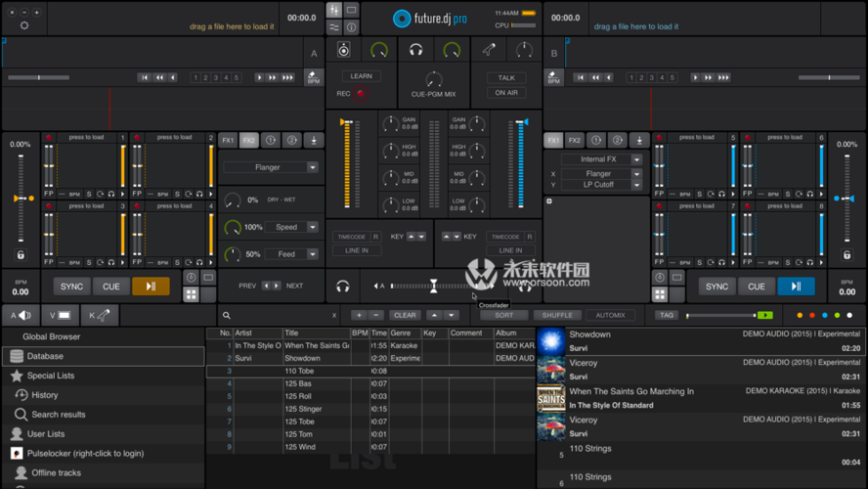Click the list move-down arrow button
This screenshot has height=489, width=868.
pos(452,315)
